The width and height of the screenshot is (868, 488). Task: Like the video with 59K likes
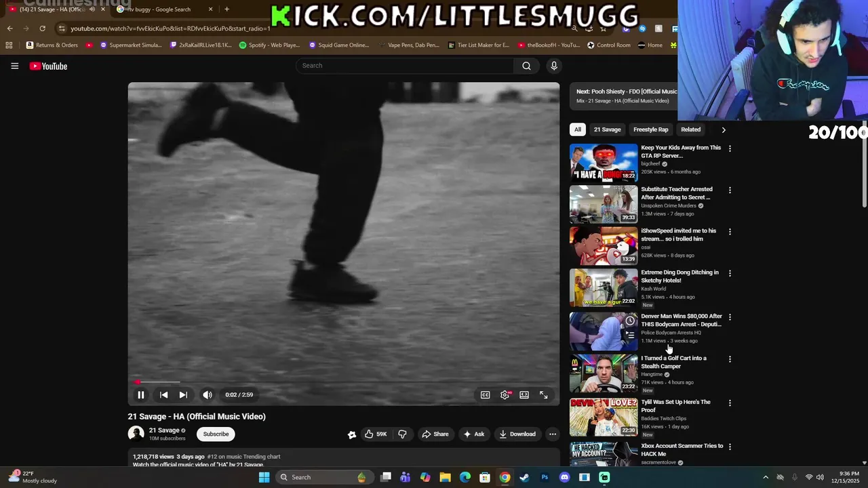pyautogui.click(x=376, y=434)
